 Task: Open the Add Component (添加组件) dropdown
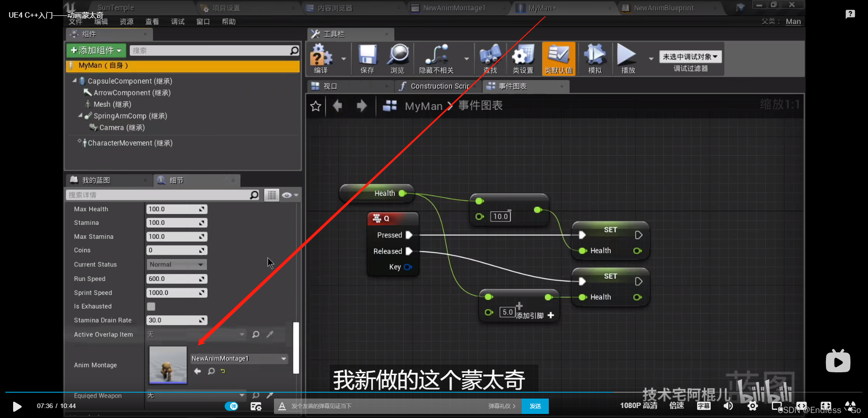[x=96, y=50]
